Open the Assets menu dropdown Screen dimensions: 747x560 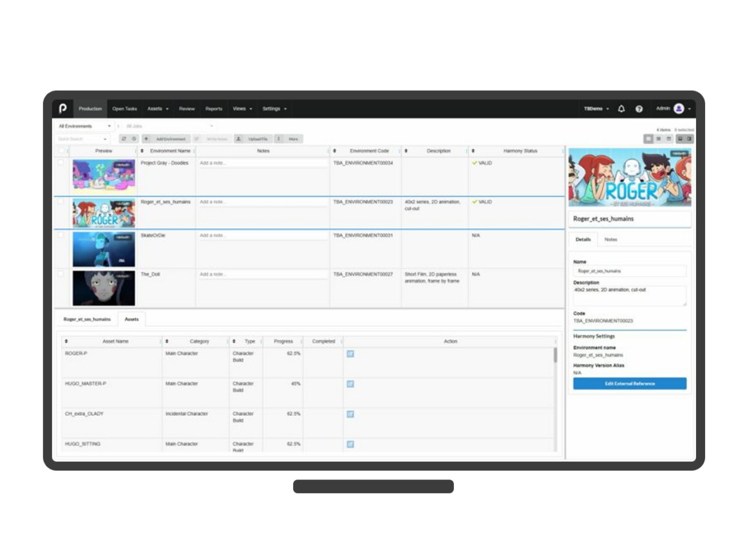[158, 109]
